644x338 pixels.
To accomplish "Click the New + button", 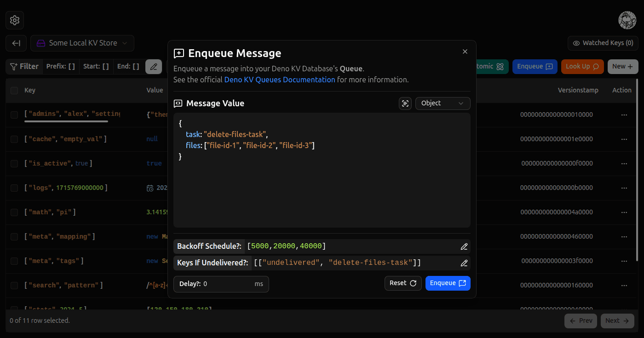I will tap(623, 67).
